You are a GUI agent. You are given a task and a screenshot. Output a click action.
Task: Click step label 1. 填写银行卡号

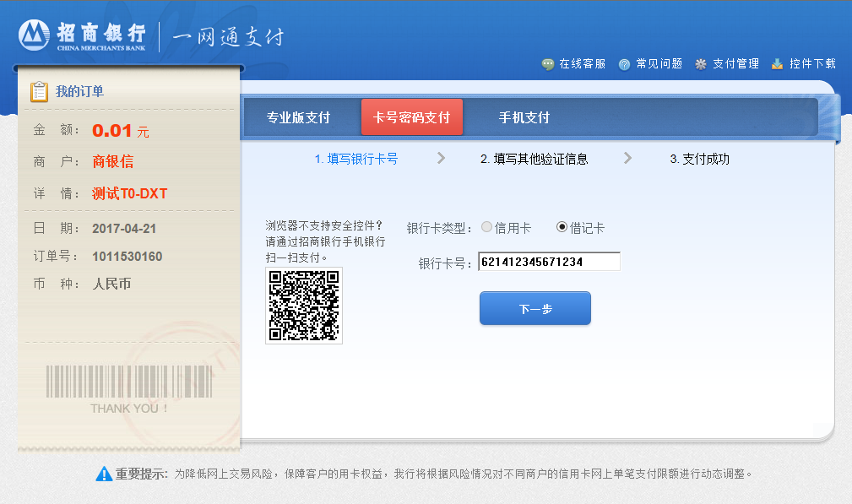point(356,159)
